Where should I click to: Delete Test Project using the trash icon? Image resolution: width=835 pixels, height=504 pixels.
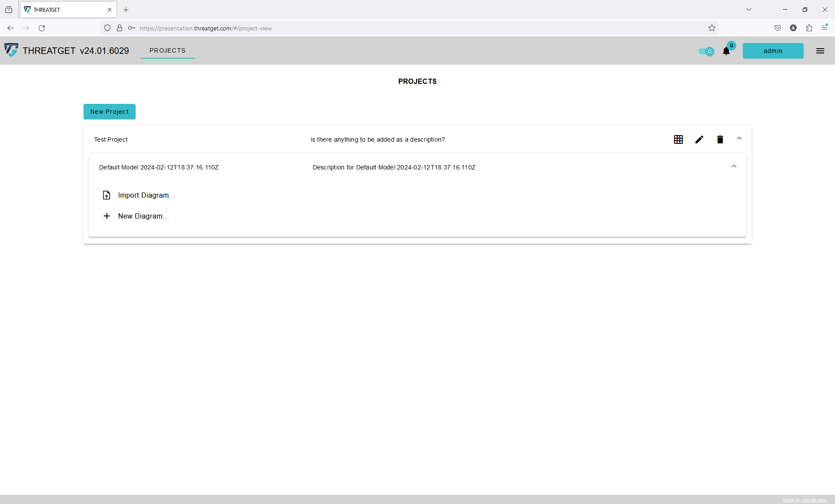click(720, 139)
